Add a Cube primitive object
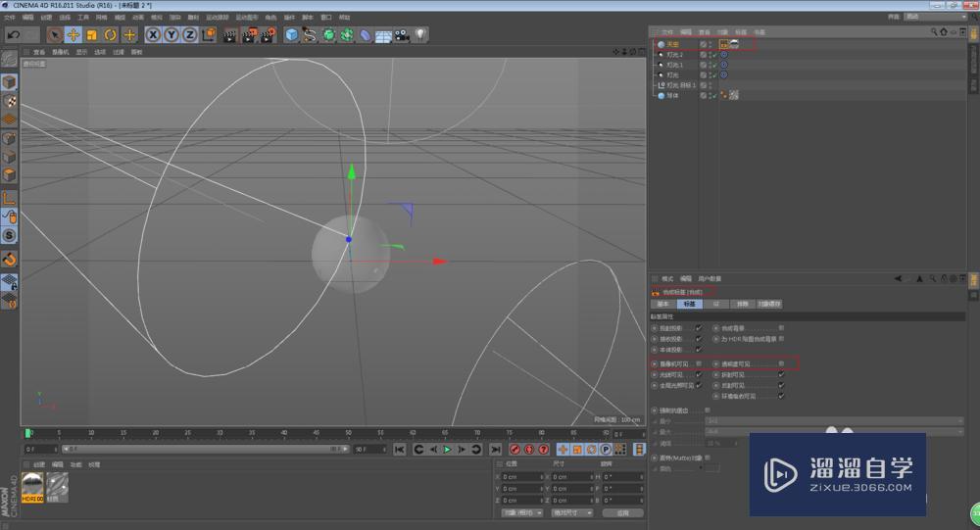The image size is (980, 530). 292,35
